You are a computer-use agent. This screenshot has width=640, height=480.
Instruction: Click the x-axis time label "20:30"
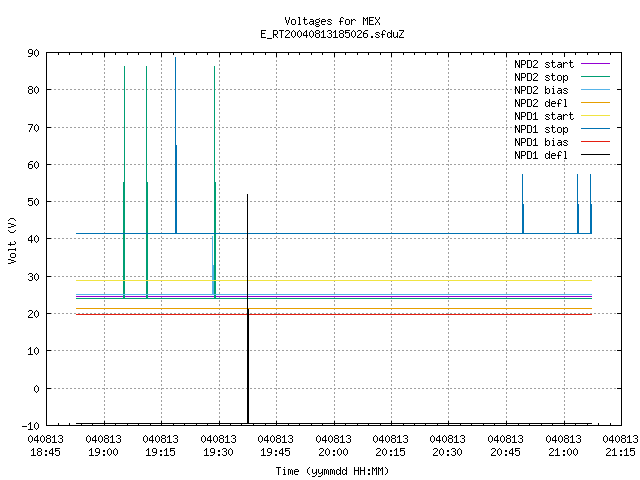coord(448,453)
